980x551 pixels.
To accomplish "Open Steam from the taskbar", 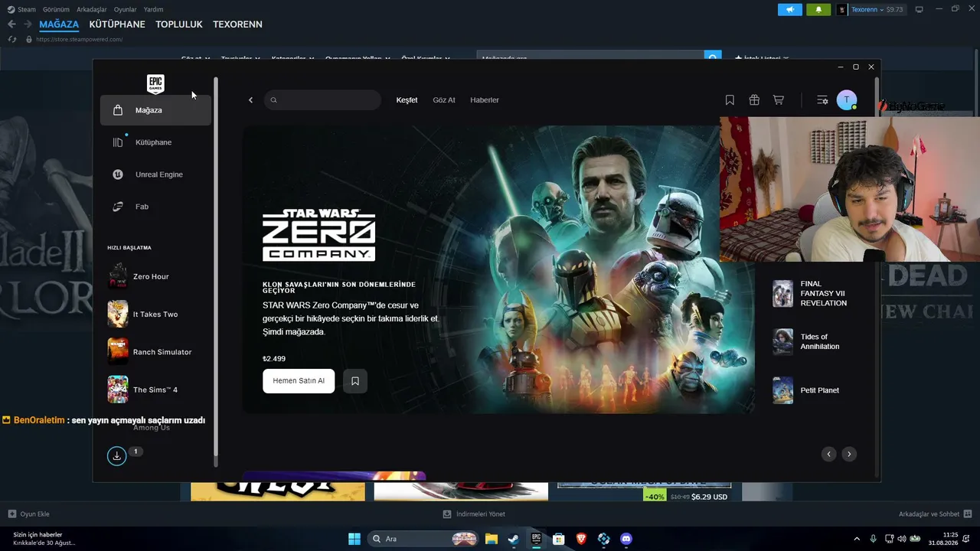I will (x=513, y=539).
